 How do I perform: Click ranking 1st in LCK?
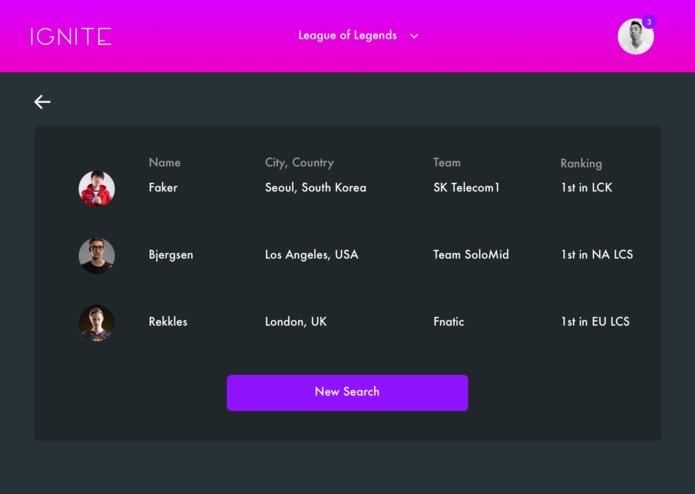point(586,187)
